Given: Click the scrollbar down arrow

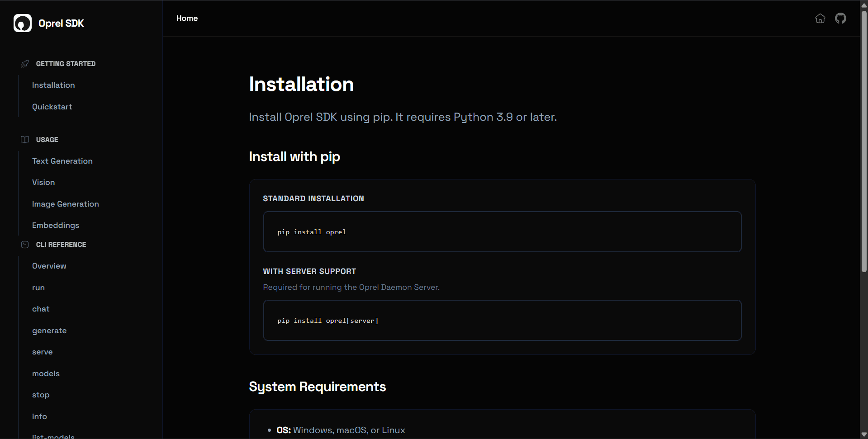Looking at the screenshot, I should point(863,434).
